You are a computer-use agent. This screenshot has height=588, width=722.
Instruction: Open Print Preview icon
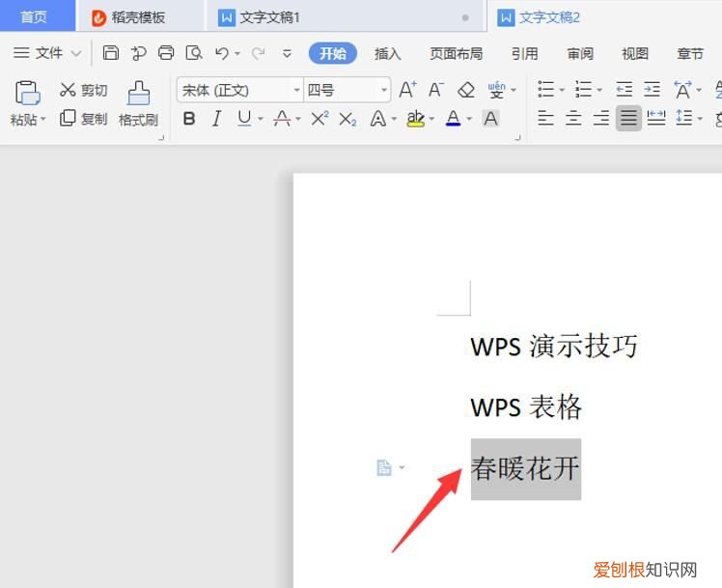194,53
